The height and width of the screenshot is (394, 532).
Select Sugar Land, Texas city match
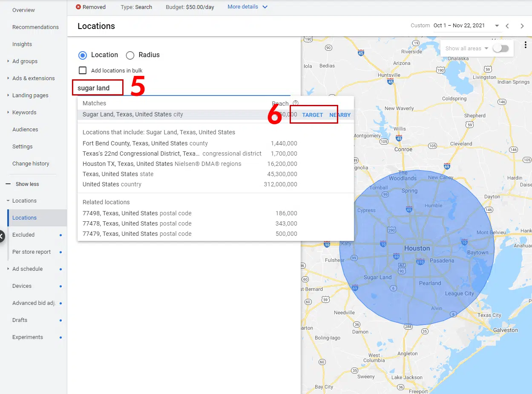[x=216, y=114]
